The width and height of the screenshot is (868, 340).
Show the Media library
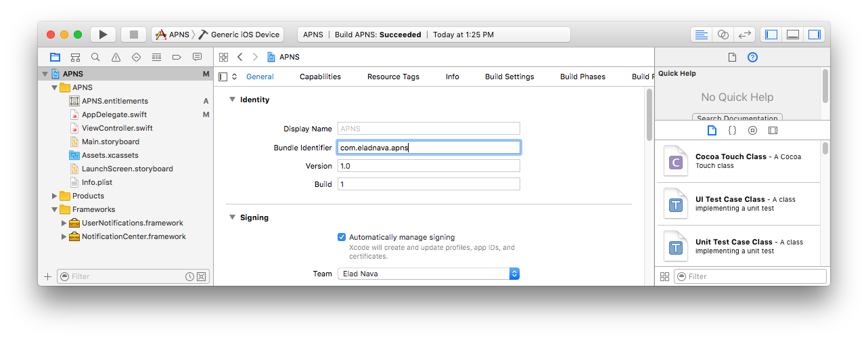(773, 130)
